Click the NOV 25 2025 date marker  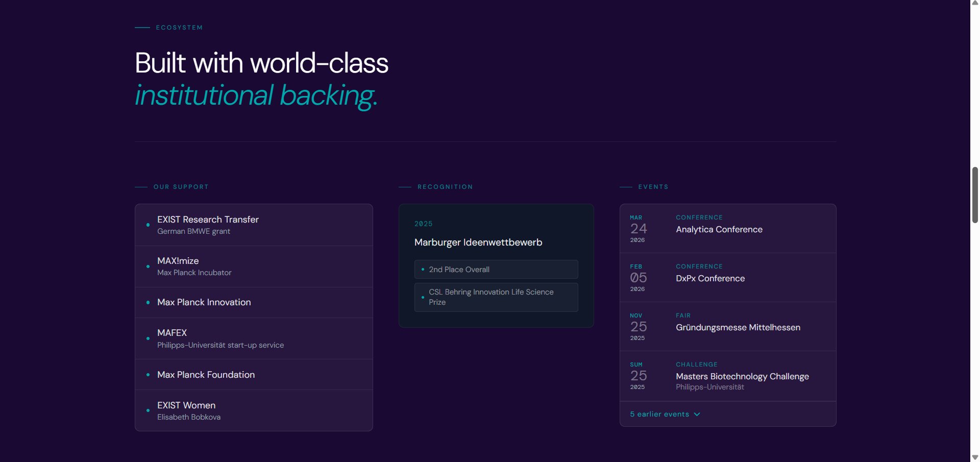tap(638, 327)
